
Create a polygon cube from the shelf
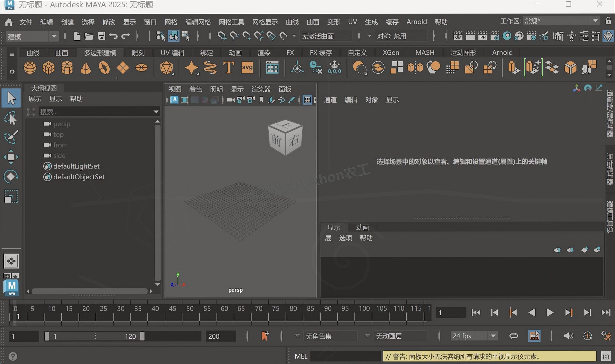click(49, 68)
